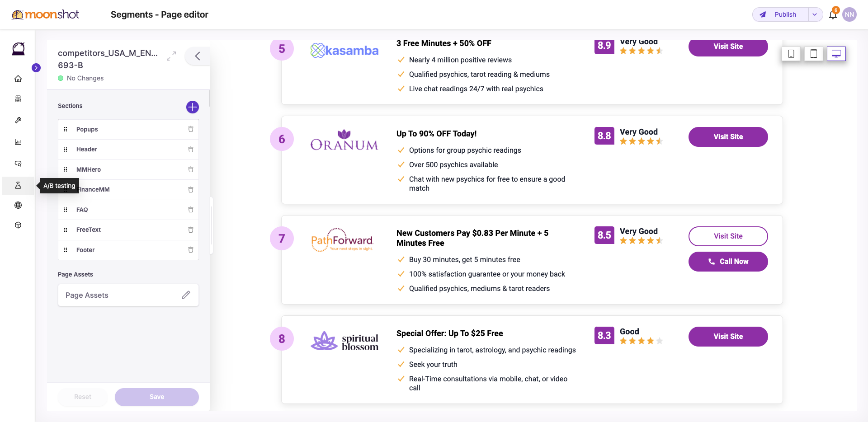Viewport: 868px width, 422px height.
Task: Open the Publish dropdown arrow
Action: 815,14
